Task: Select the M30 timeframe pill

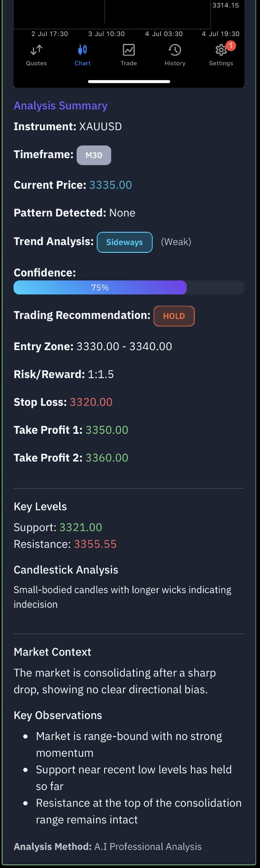Action: [x=94, y=155]
